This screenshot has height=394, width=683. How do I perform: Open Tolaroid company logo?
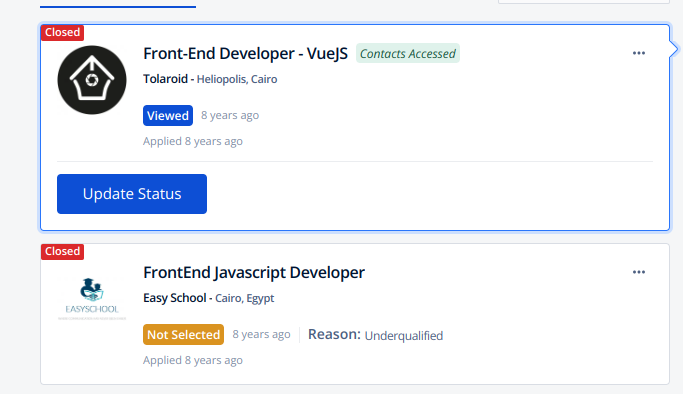pyautogui.click(x=92, y=80)
